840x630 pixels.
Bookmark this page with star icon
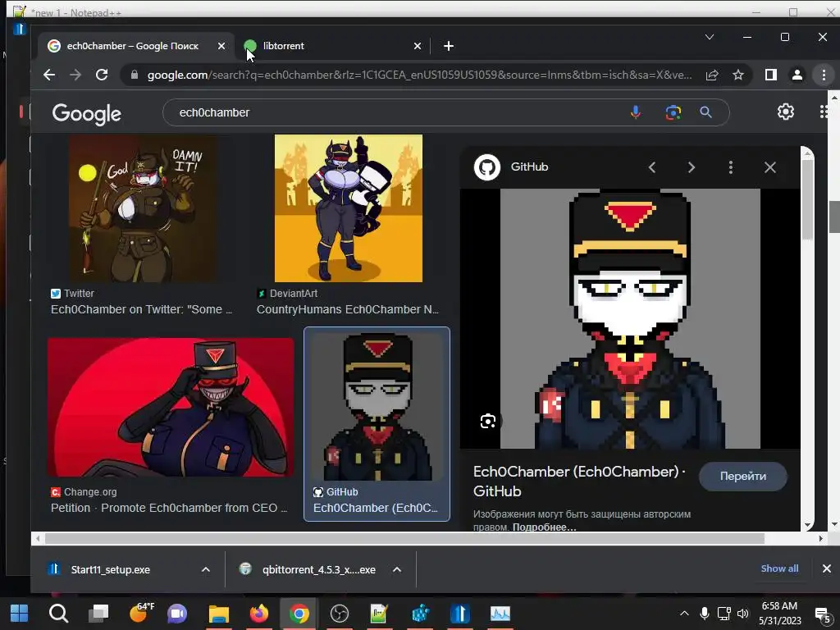(738, 75)
